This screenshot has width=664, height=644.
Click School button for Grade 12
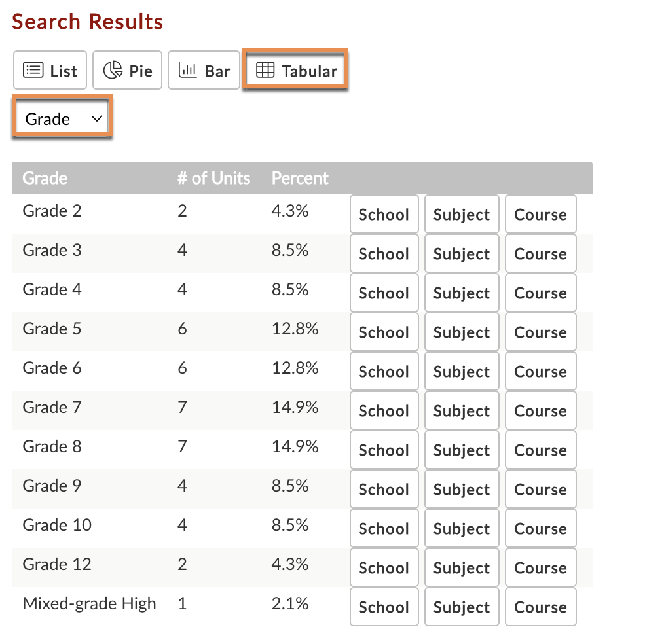click(384, 568)
